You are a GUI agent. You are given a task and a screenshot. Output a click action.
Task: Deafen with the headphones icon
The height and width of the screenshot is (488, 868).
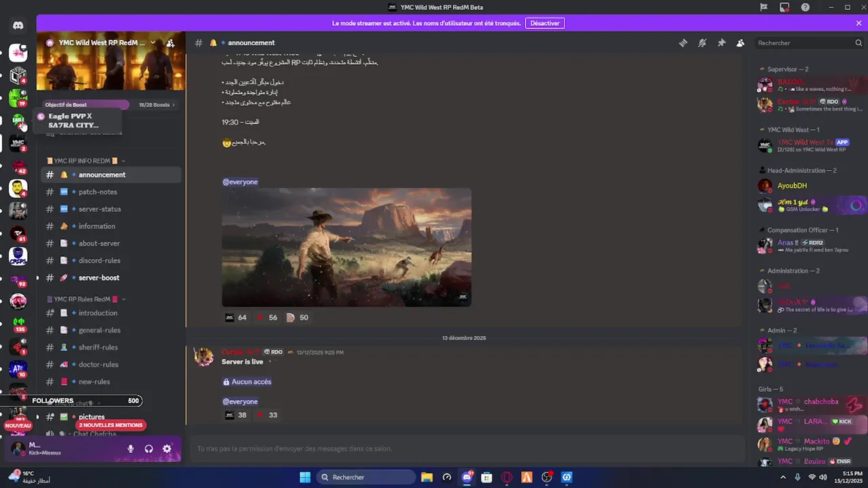149,449
